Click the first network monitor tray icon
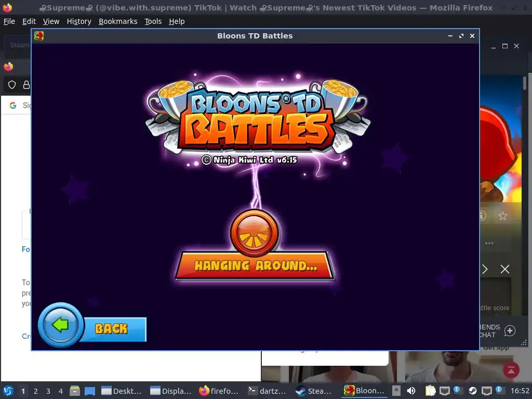 click(445, 391)
